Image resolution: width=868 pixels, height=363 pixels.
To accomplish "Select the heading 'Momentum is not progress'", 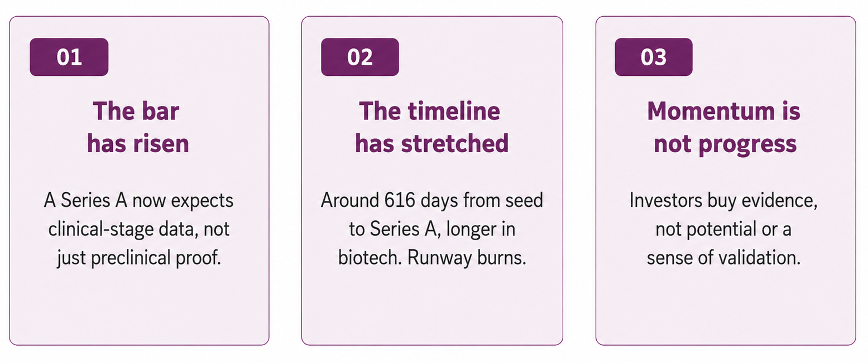I will point(725,127).
